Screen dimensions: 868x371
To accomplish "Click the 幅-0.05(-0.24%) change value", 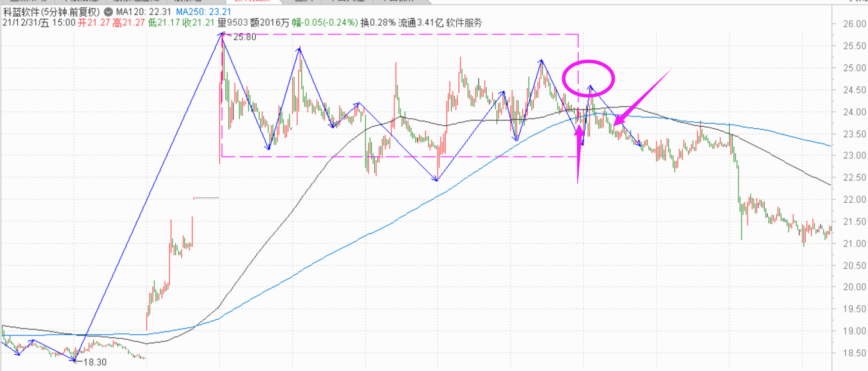I will click(x=324, y=23).
